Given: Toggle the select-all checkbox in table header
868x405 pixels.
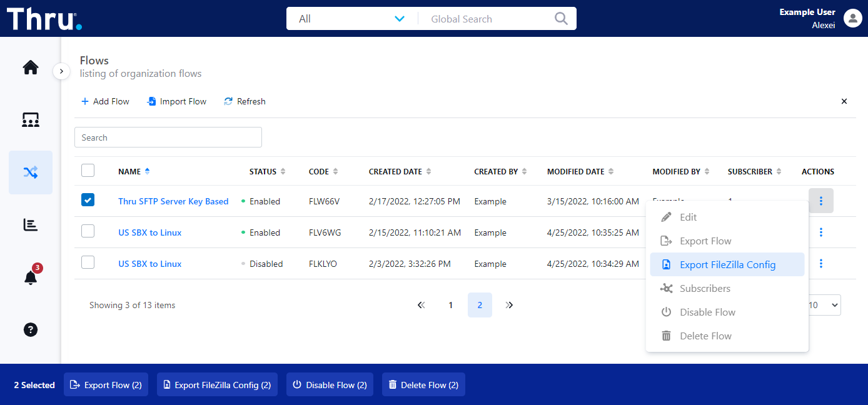Looking at the screenshot, I should pyautogui.click(x=88, y=171).
